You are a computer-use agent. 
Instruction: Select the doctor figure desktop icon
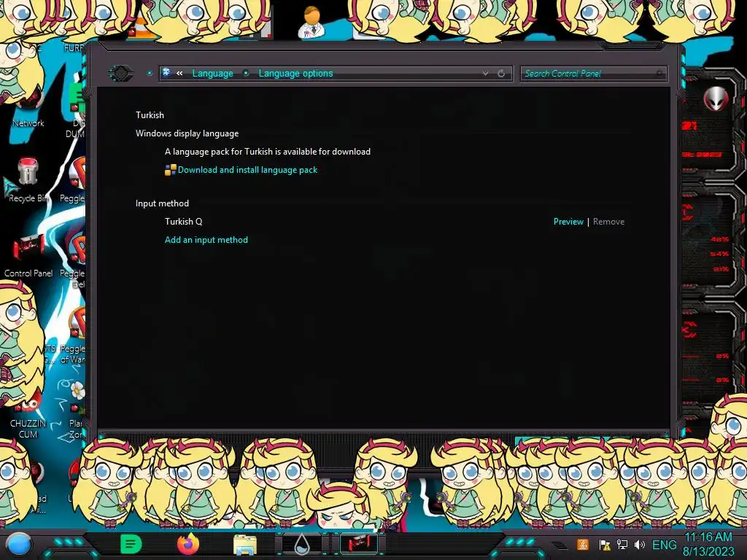click(x=311, y=22)
